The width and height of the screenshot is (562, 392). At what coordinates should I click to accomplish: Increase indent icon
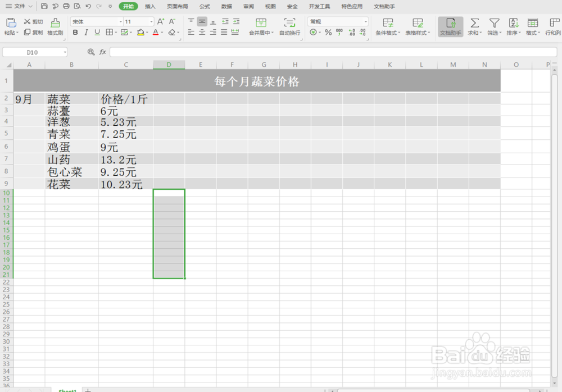point(236,21)
